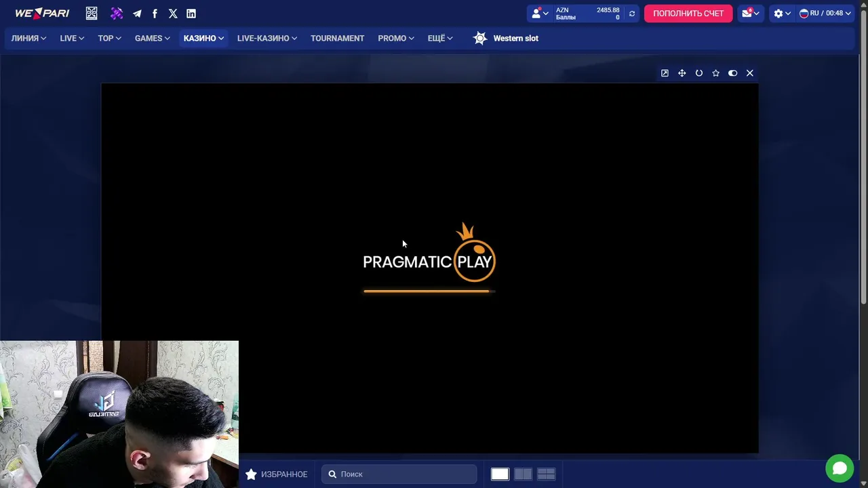The image size is (868, 488).
Task: Launch the purple airplane game icon
Action: [117, 14]
